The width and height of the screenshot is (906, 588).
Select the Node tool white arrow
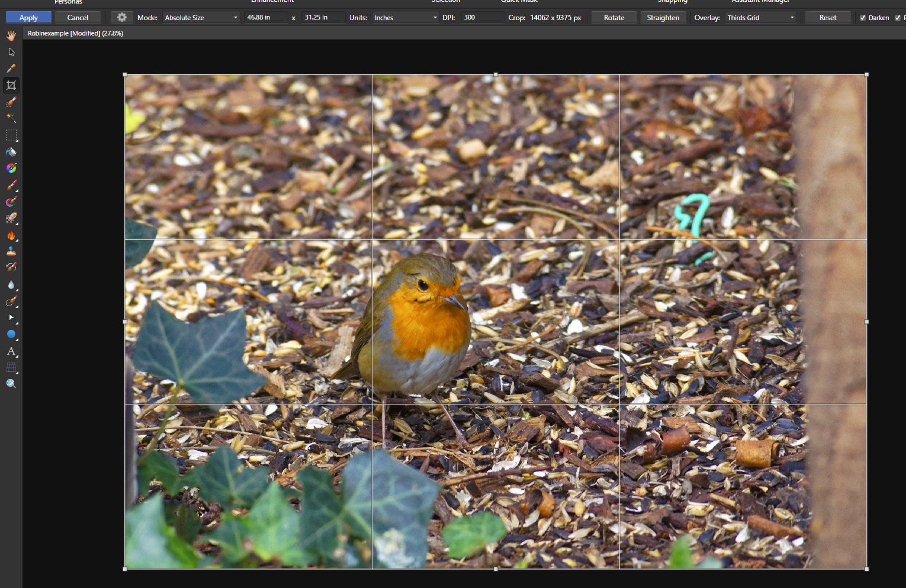(x=11, y=318)
